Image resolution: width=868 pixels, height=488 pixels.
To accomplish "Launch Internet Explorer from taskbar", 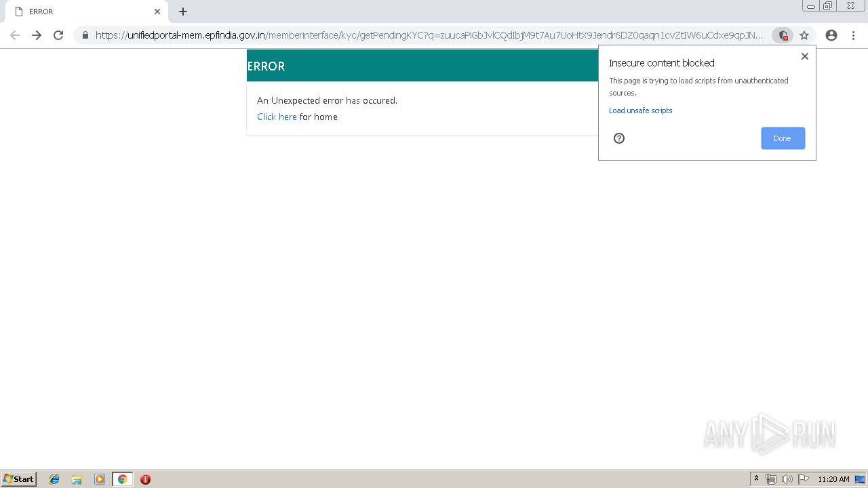I will [54, 479].
